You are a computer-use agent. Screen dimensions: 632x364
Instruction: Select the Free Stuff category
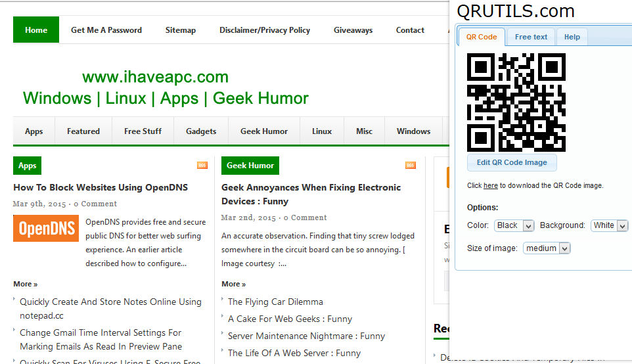point(143,131)
